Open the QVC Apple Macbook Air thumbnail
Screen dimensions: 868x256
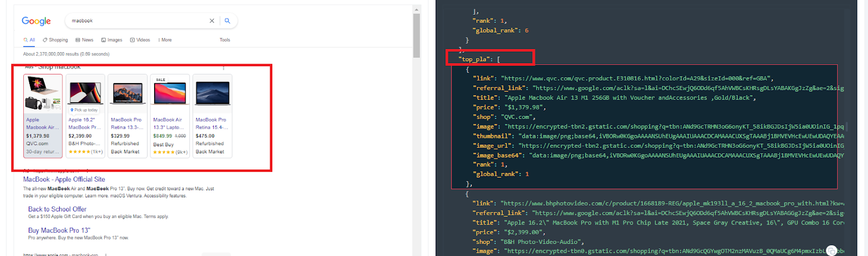coord(43,94)
